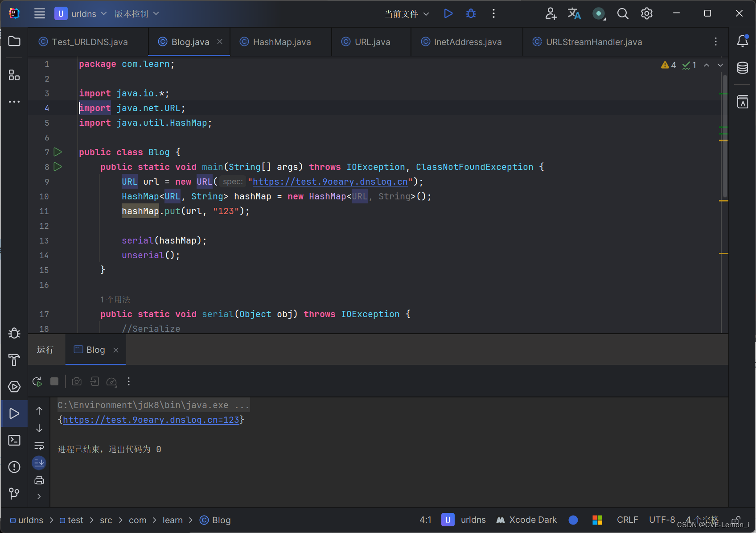The image size is (756, 533).
Task: Click the warnings count indicator
Action: 669,65
